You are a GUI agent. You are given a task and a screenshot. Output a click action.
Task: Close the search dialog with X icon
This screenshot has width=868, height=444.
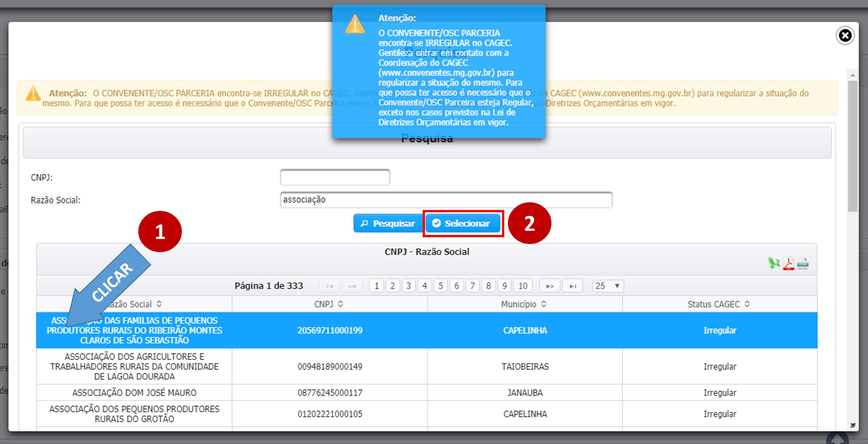tap(845, 35)
